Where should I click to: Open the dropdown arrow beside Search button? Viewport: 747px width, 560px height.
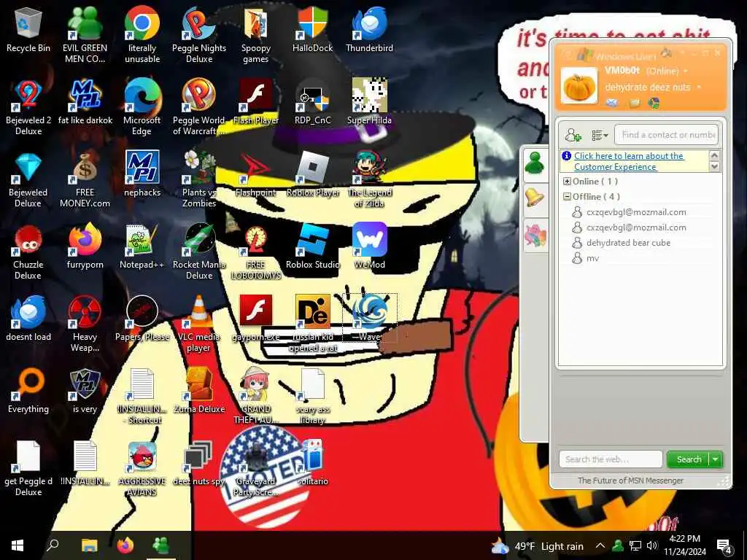click(x=716, y=459)
